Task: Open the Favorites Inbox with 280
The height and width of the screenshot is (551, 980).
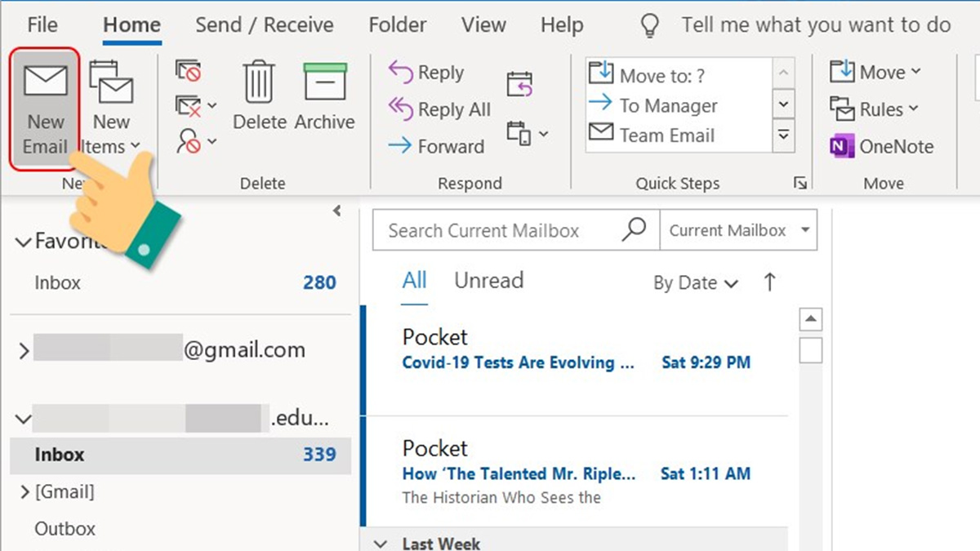Action: [x=180, y=282]
